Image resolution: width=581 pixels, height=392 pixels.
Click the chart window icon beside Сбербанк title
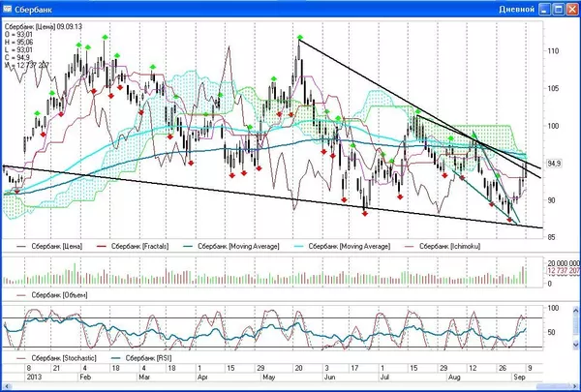coord(7,9)
